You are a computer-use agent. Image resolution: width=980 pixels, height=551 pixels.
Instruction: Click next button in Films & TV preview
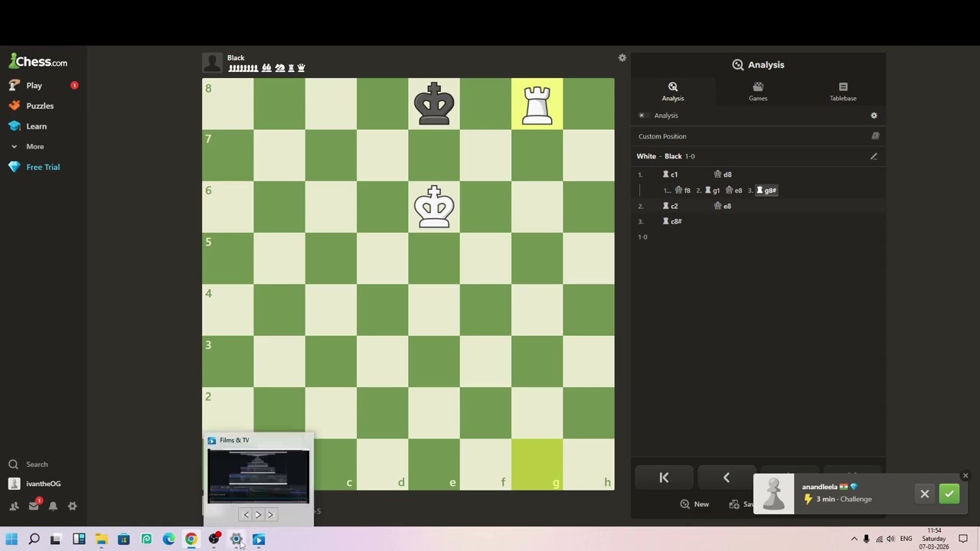point(270,515)
